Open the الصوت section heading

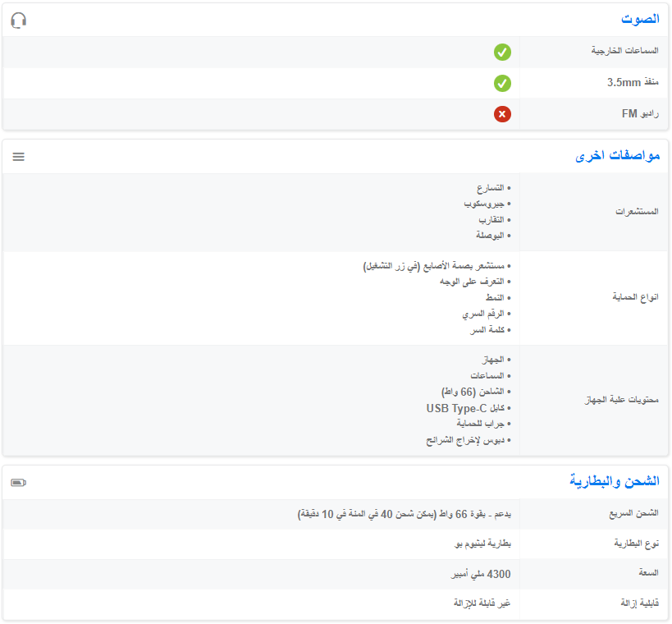click(640, 19)
